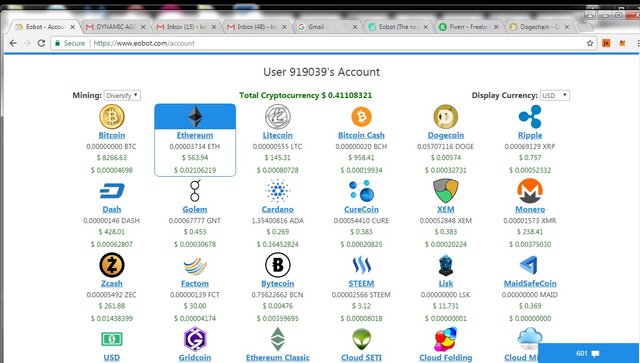Open the STEEM link
The width and height of the screenshot is (640, 363).
coord(361,283)
